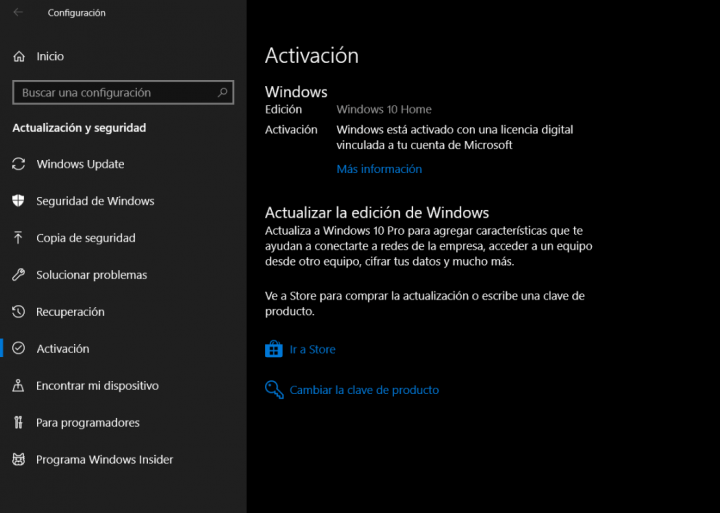Click the back arrow beside Configuración
The height and width of the screenshot is (513, 720).
(18, 12)
